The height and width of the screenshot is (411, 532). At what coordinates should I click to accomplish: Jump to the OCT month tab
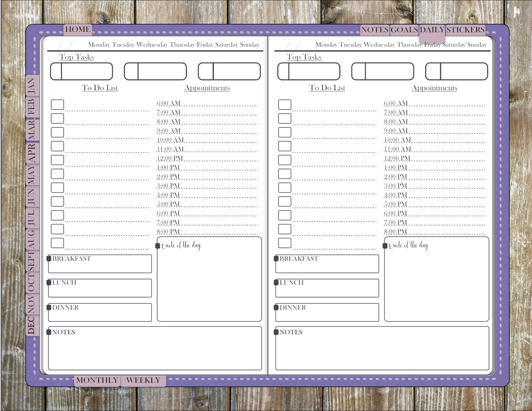pyautogui.click(x=32, y=282)
